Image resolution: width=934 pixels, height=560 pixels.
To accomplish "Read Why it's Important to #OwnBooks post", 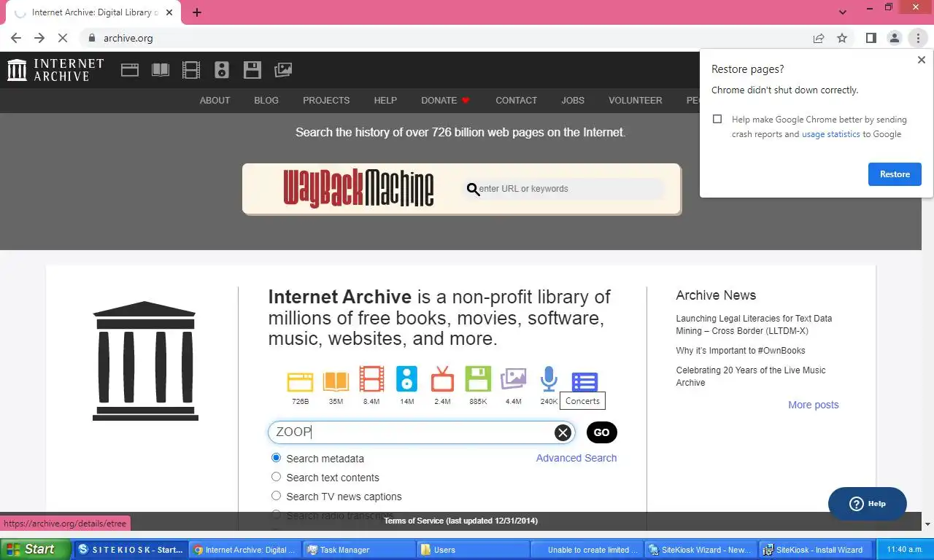I will point(741,351).
